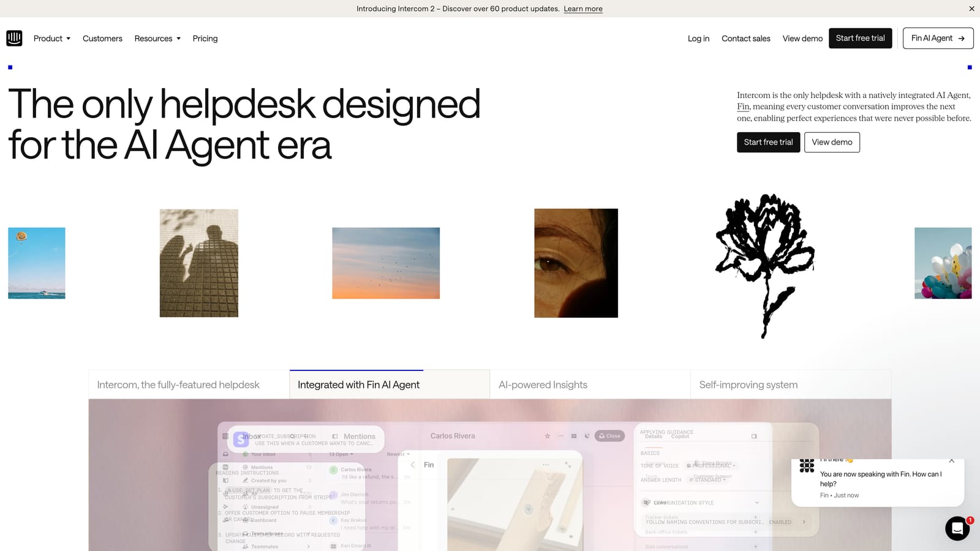Viewport: 980px width, 551px height.
Task: Click Carlos Rivera conversation title
Action: pyautogui.click(x=453, y=436)
